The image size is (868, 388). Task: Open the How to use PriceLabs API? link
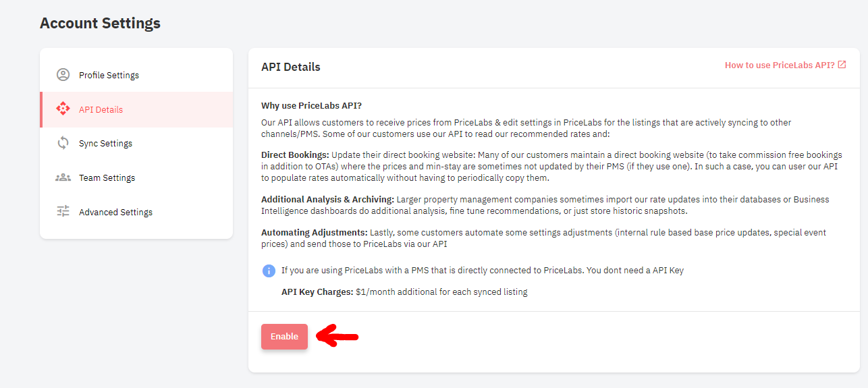click(780, 65)
